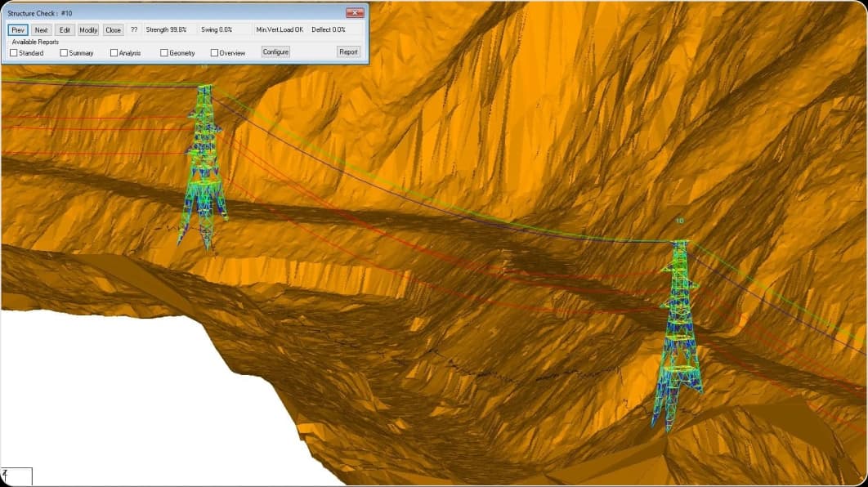Click the Deflect 0.0% readout
868x487 pixels.
point(329,29)
